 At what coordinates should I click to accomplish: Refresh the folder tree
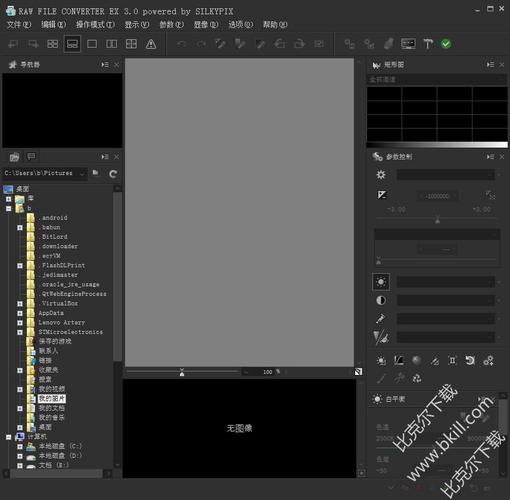pos(113,174)
